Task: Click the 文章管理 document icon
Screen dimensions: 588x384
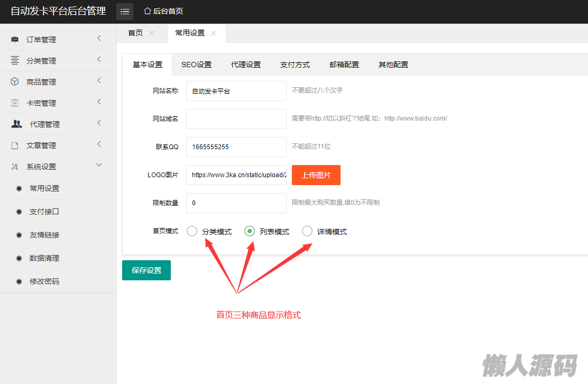Action: [x=15, y=145]
